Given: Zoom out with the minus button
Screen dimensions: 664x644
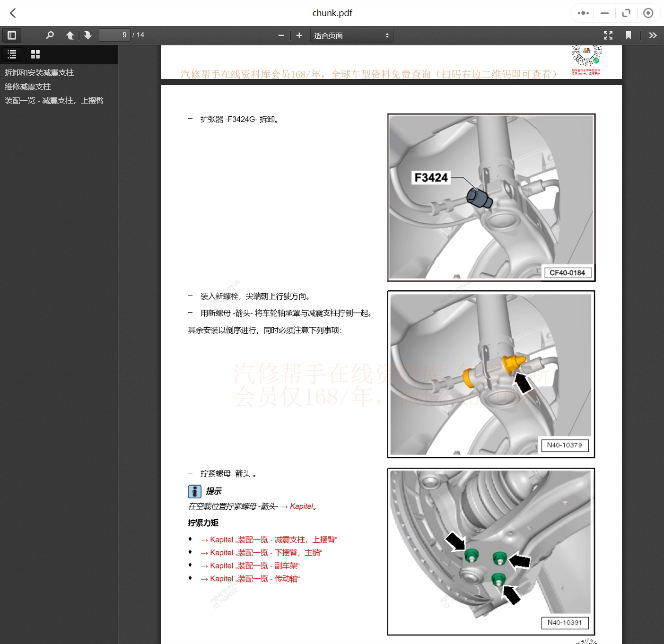Looking at the screenshot, I should coord(281,35).
